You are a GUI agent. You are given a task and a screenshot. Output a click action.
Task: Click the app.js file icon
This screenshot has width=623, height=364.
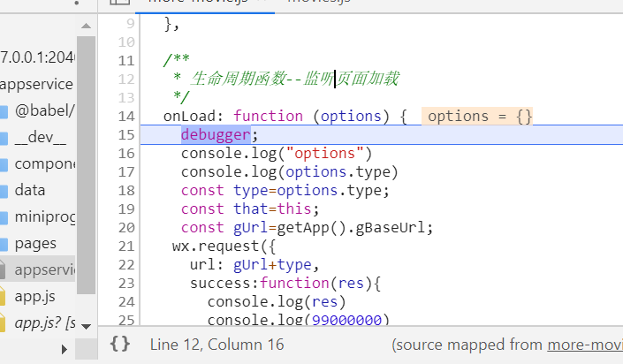pos(4,296)
